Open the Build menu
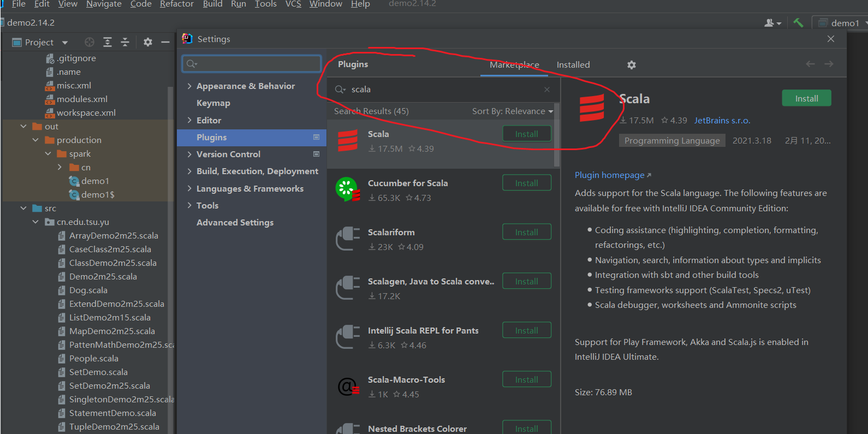 pyautogui.click(x=212, y=4)
